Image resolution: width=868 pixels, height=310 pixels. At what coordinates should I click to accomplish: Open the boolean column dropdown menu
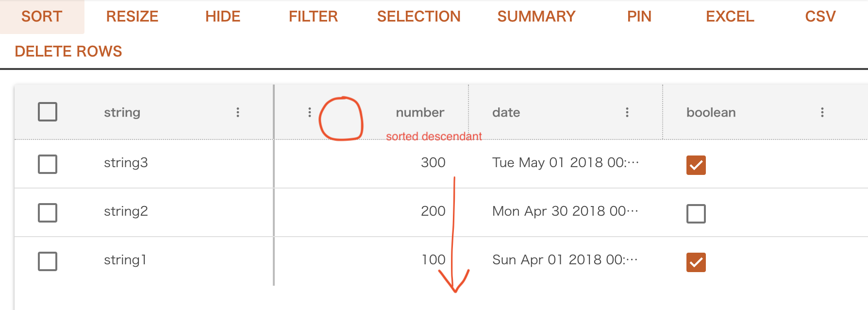[x=822, y=112]
